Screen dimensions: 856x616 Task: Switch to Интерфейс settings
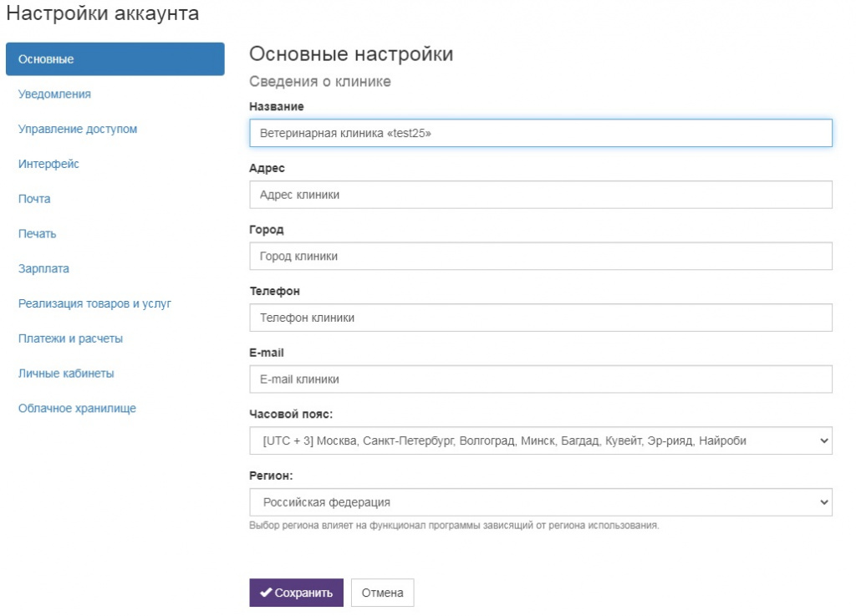(x=48, y=164)
